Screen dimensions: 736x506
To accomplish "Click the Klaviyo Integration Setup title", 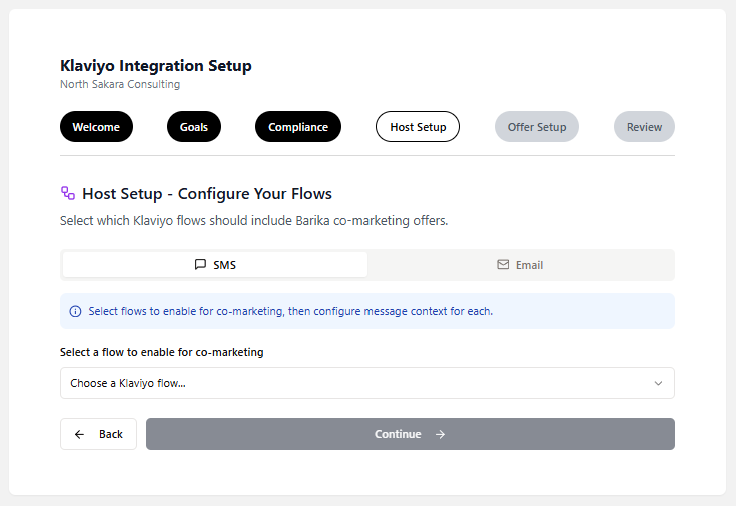I will click(156, 66).
